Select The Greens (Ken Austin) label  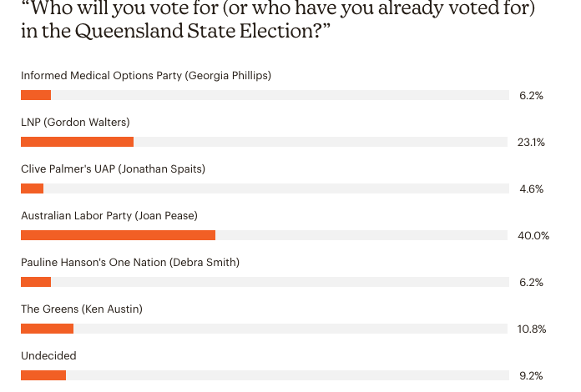[82, 309]
